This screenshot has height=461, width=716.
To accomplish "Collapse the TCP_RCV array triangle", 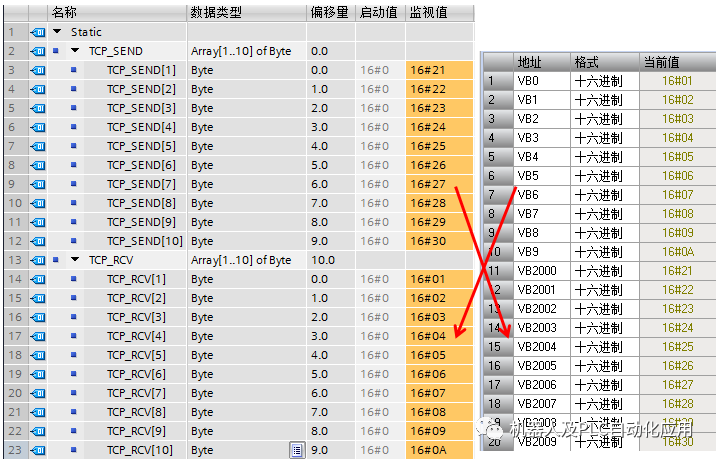I will (75, 260).
